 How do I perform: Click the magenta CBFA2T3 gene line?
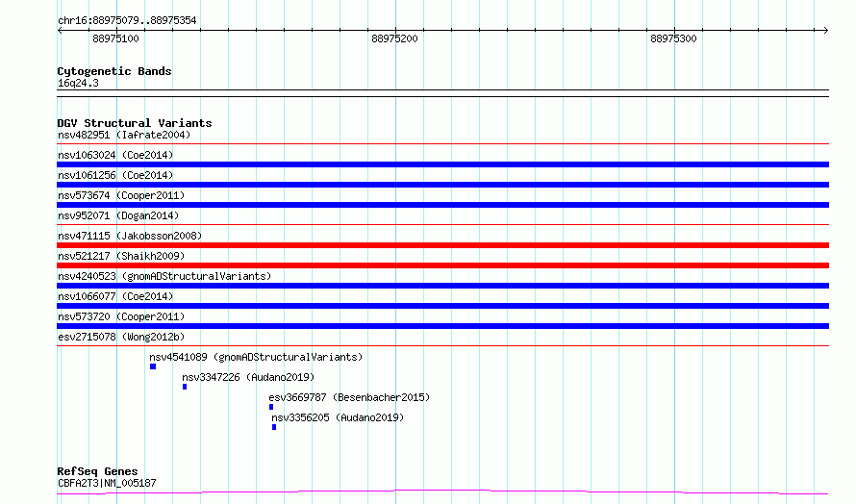(442, 492)
